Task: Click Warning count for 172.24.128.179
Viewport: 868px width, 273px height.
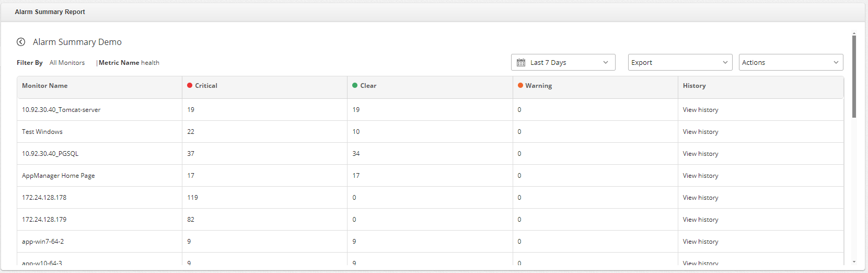Action: [519, 220]
